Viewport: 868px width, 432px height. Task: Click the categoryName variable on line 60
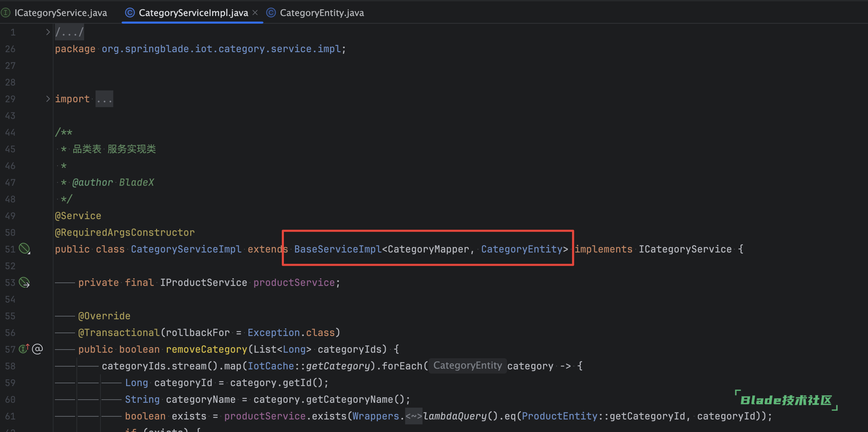tap(200, 400)
